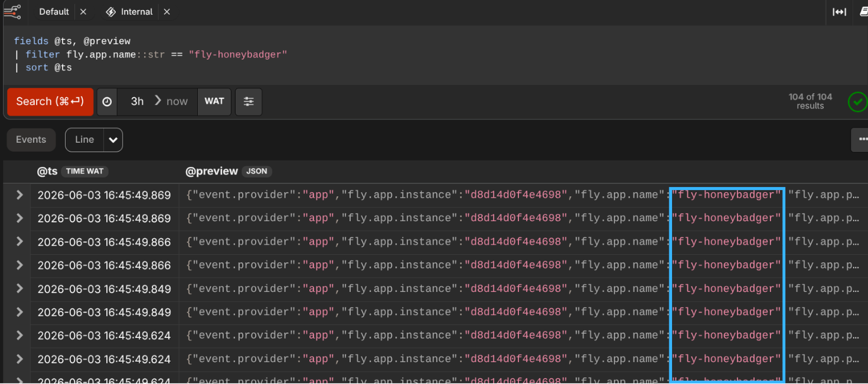Expand the second 16:45:49.869 row
Viewport: 868px width, 384px height.
[20, 219]
